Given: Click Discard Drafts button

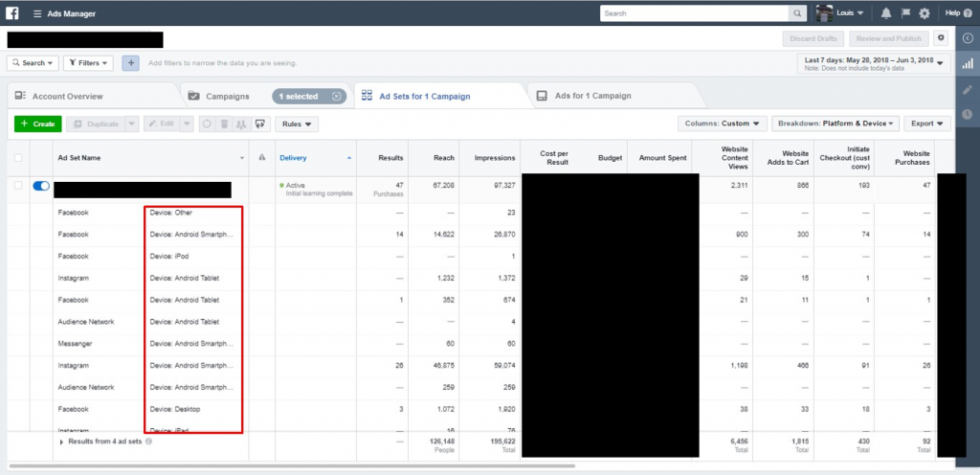Looking at the screenshot, I should point(813,38).
